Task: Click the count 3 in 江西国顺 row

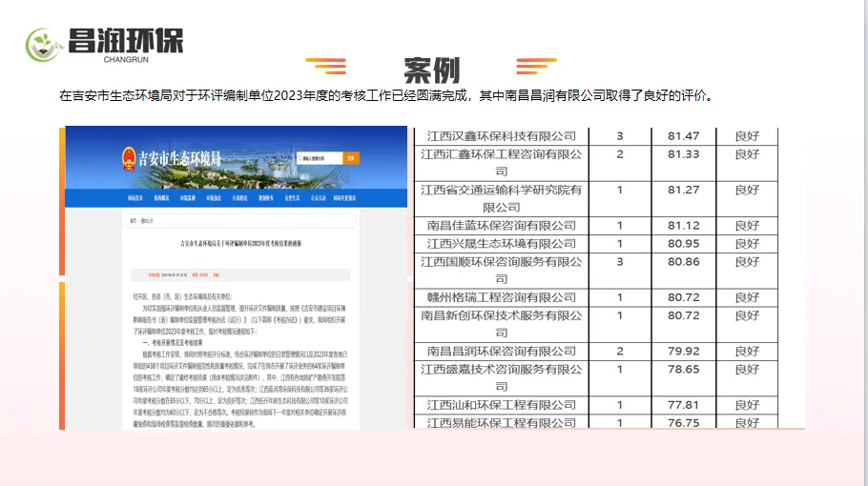Action: (620, 261)
